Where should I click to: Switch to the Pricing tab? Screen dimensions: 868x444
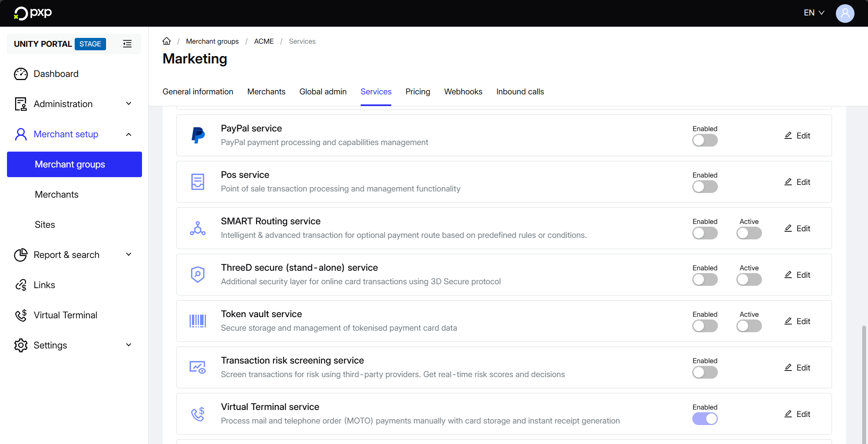coord(418,92)
